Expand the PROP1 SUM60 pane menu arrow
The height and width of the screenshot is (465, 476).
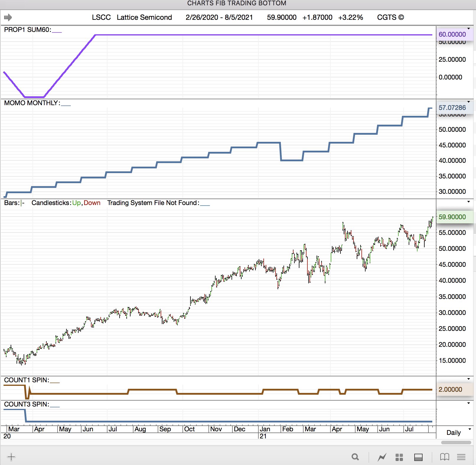coord(469,29)
